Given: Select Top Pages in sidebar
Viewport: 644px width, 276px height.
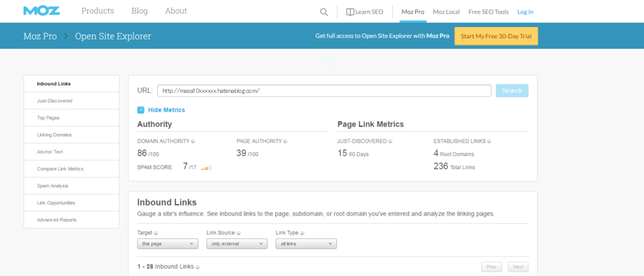Looking at the screenshot, I should [x=72, y=118].
